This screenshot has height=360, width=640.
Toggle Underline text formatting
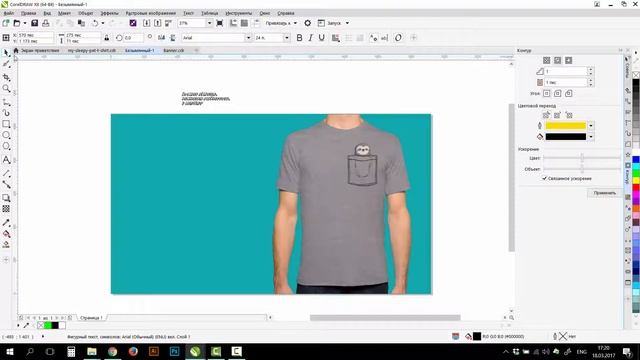[x=322, y=38]
